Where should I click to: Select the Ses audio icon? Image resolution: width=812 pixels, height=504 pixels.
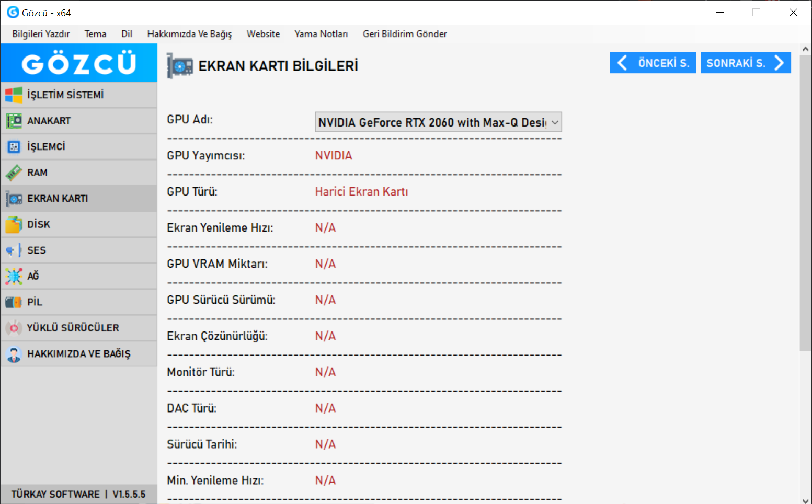14,250
